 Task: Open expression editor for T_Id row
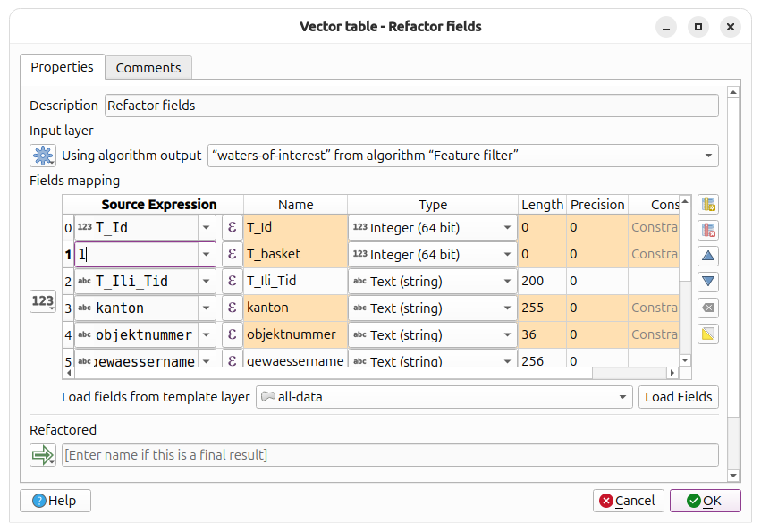(232, 228)
